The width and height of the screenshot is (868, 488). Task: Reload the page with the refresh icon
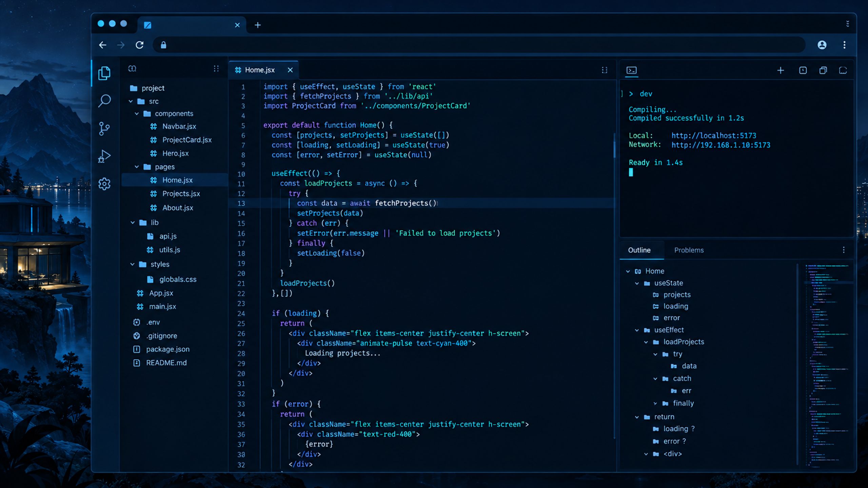140,45
